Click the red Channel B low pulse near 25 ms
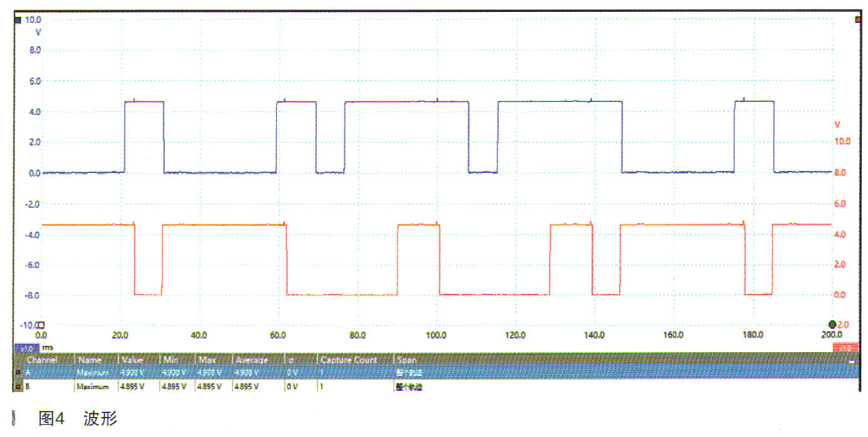Screen dimensions: 868x437 point(148,294)
